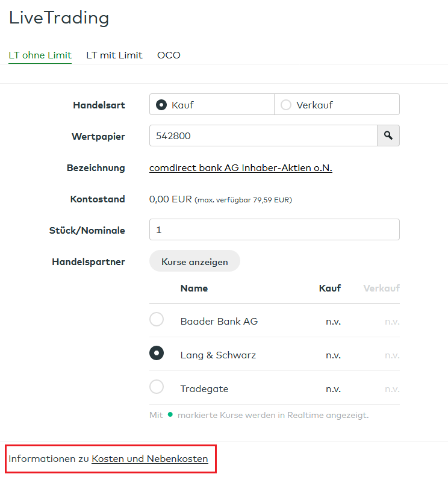Click the max. verfügbar 79,59 EUR text
This screenshot has height=477, width=448.
click(243, 200)
